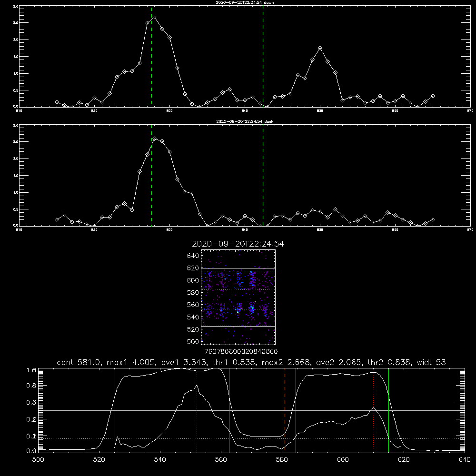
Task: Open the heatmap image thumbnail
Action: 238,297
